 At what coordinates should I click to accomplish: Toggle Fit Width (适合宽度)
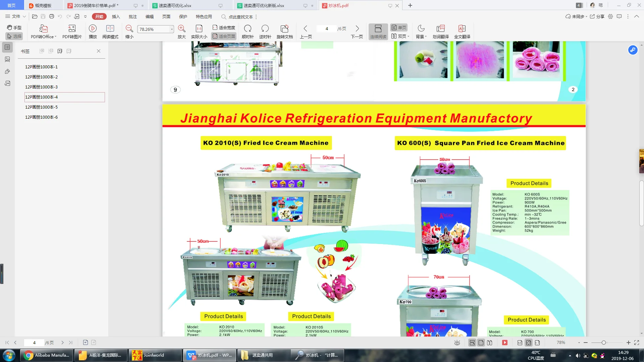tap(224, 27)
